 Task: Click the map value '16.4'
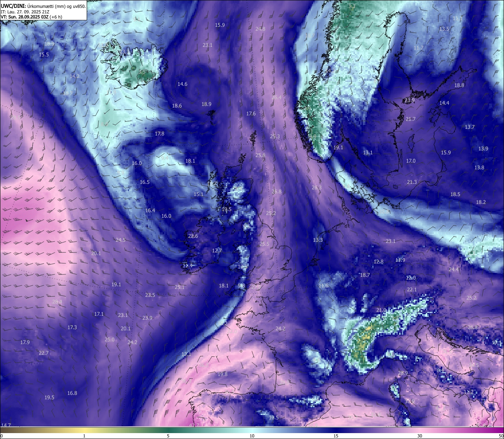150,211
